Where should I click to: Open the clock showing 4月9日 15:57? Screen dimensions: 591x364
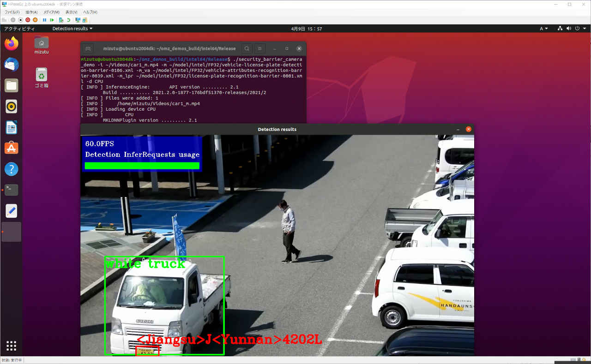coord(307,29)
